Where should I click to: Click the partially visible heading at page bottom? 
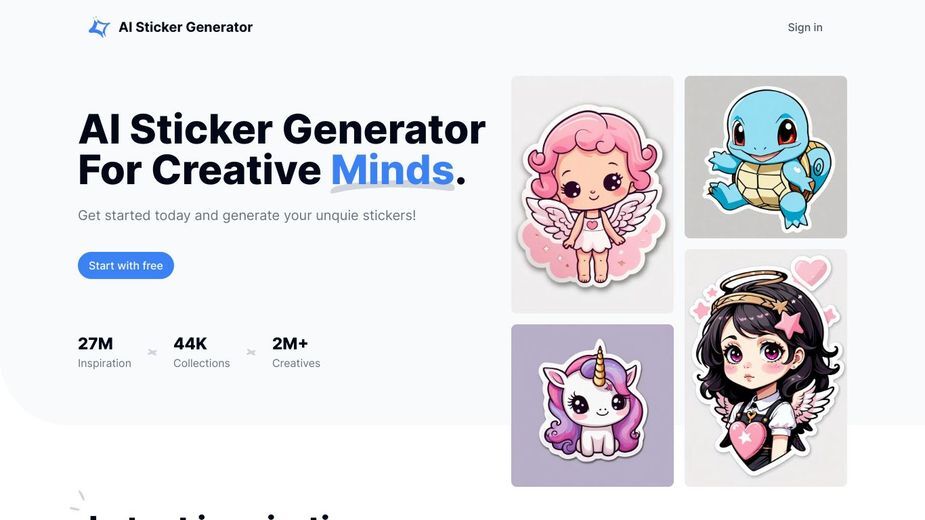point(212,515)
